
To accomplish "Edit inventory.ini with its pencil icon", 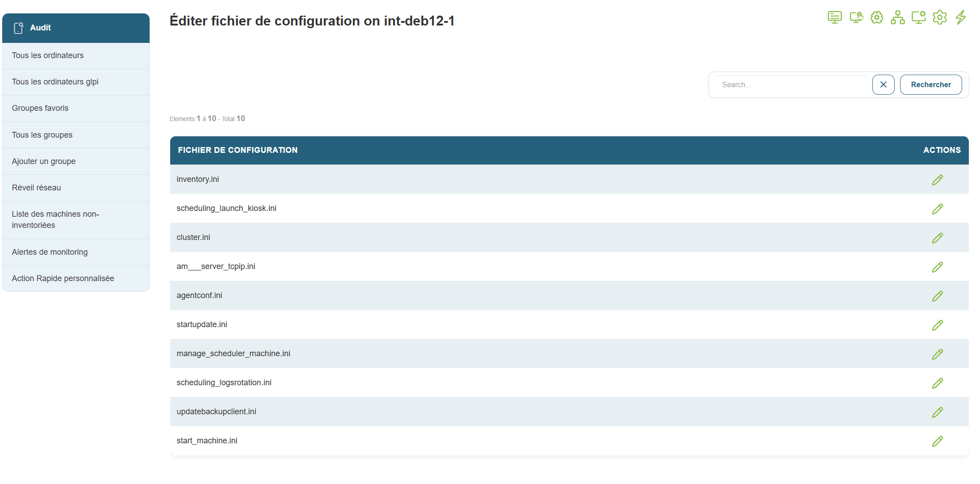I will pyautogui.click(x=938, y=180).
